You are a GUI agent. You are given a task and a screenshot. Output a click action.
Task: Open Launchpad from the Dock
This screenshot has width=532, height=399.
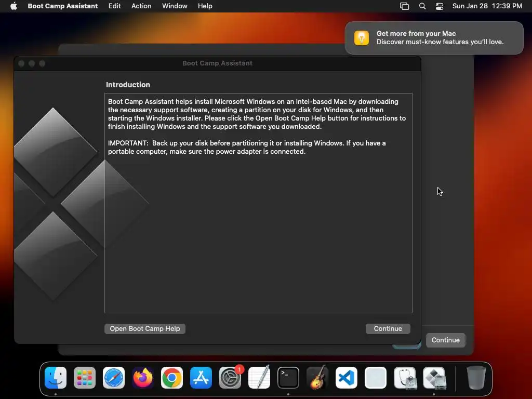coord(85,378)
